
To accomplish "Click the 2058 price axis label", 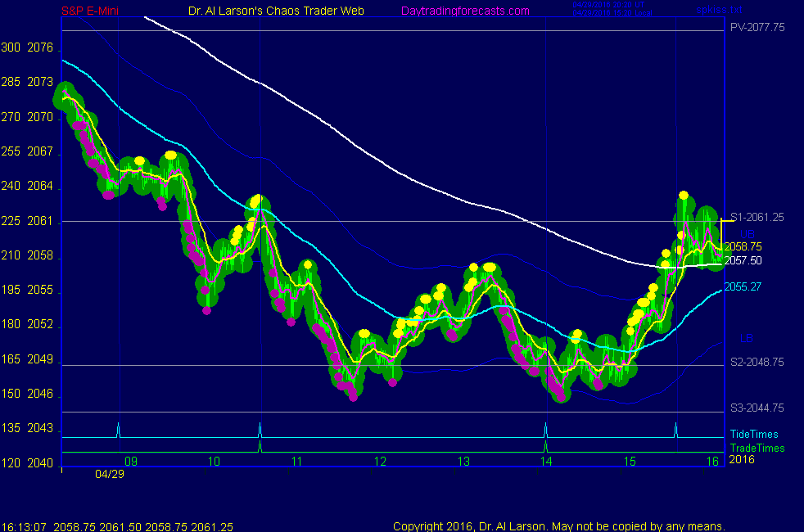I will pyautogui.click(x=40, y=255).
